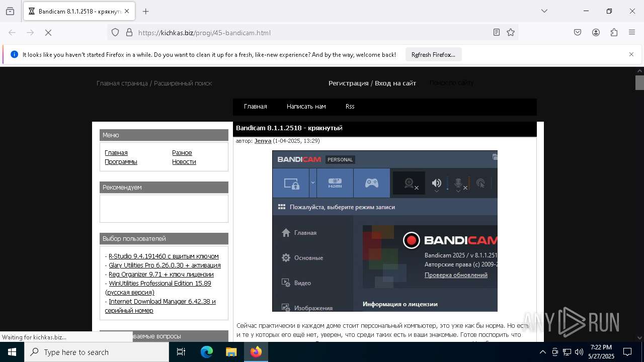The image size is (644, 362).
Task: Show site security padlock info
Action: (129, 33)
